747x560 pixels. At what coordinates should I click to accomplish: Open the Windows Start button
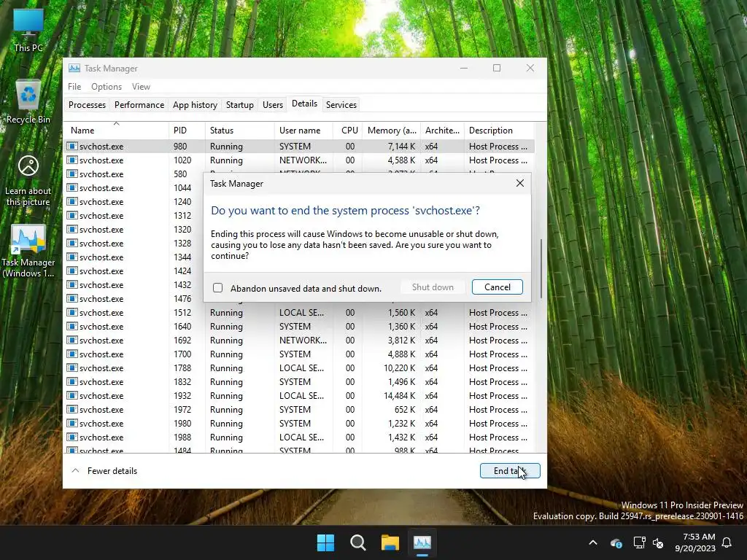[x=326, y=542]
